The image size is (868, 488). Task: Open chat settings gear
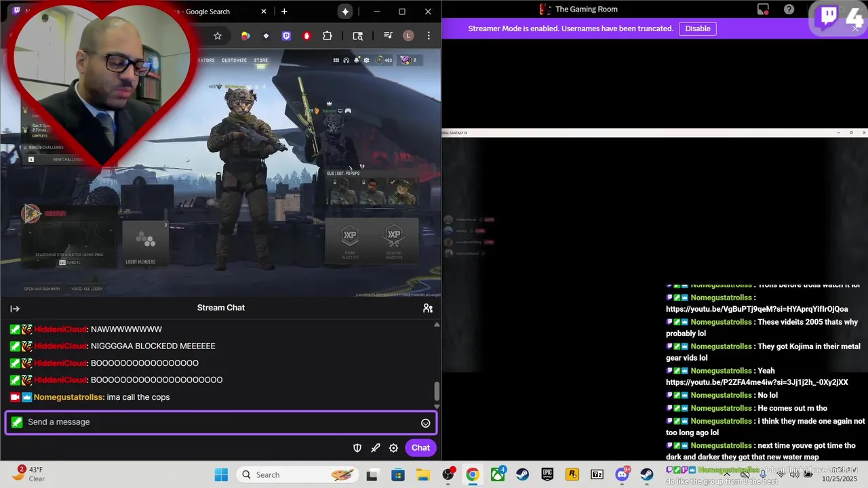393,448
